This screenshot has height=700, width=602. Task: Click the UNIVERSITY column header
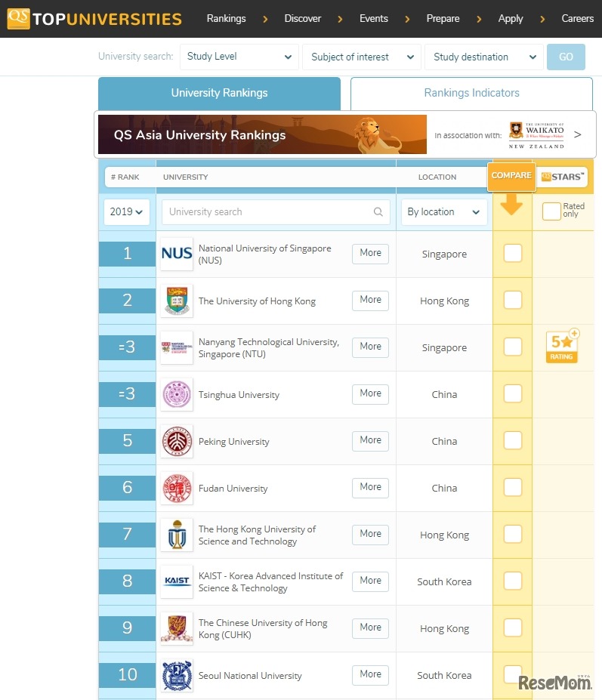point(185,177)
